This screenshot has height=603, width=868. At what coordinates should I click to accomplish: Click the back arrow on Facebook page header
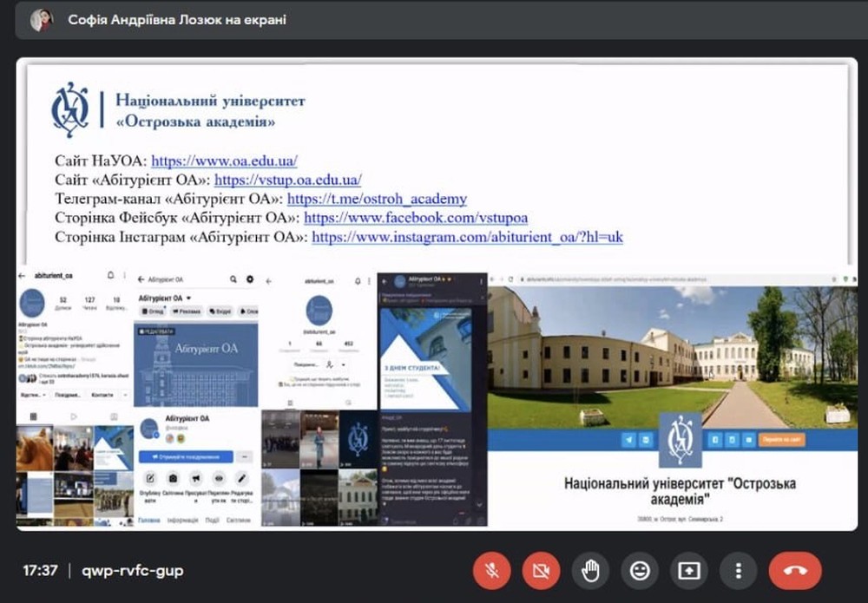[141, 280]
